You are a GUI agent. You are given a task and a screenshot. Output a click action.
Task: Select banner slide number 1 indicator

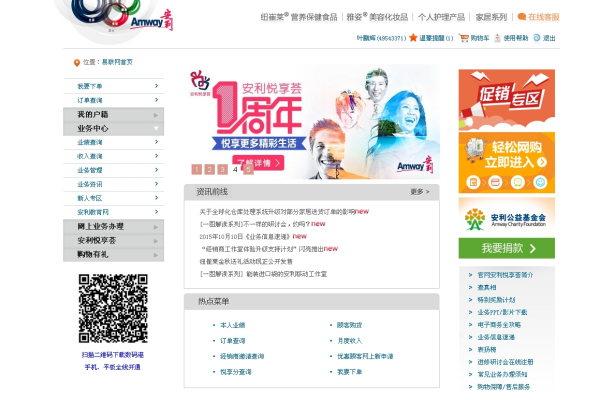click(196, 170)
